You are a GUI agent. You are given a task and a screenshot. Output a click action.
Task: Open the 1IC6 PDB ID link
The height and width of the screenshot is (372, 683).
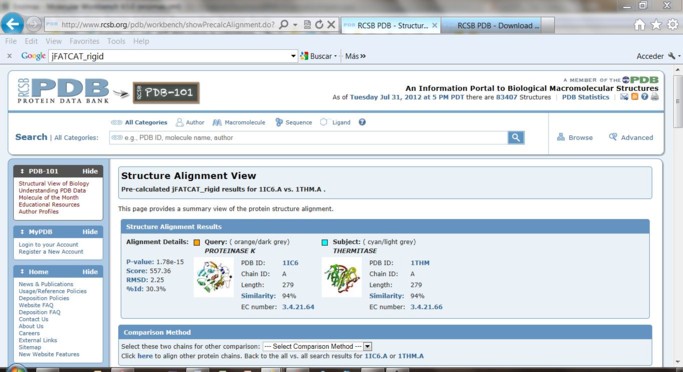pos(290,263)
